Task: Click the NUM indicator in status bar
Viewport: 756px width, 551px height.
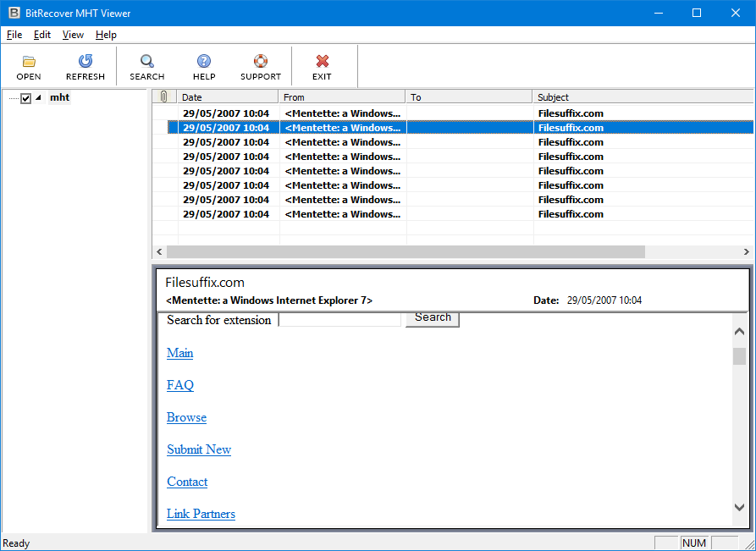Action: (694, 543)
